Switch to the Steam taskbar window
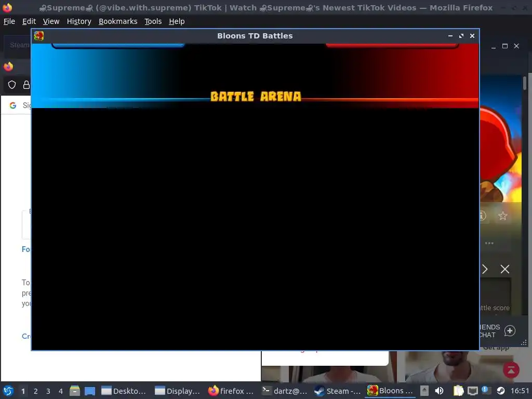The height and width of the screenshot is (399, 532). coord(337,391)
